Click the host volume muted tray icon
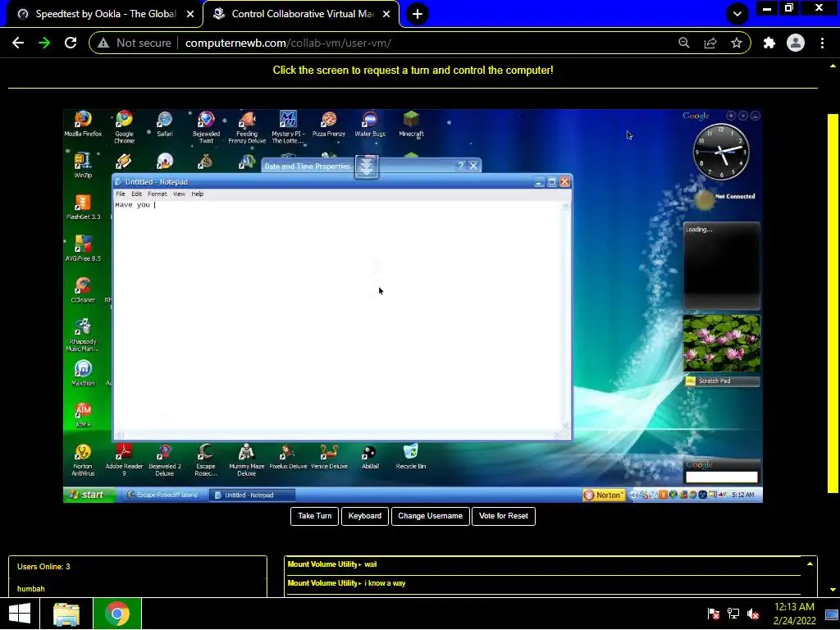840x630 pixels. (753, 614)
